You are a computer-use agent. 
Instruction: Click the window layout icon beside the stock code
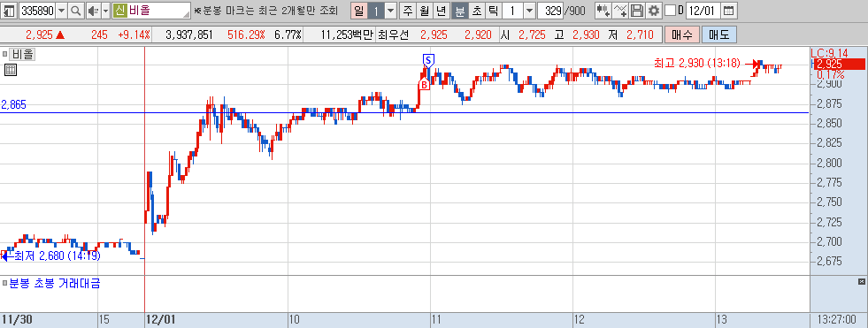10,10
